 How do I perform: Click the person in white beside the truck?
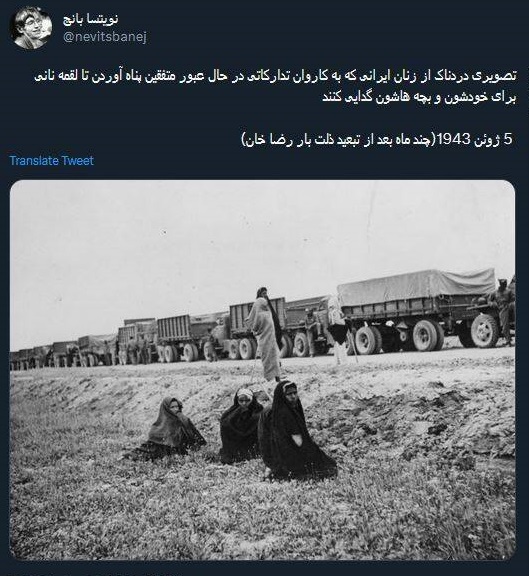pos(337,327)
